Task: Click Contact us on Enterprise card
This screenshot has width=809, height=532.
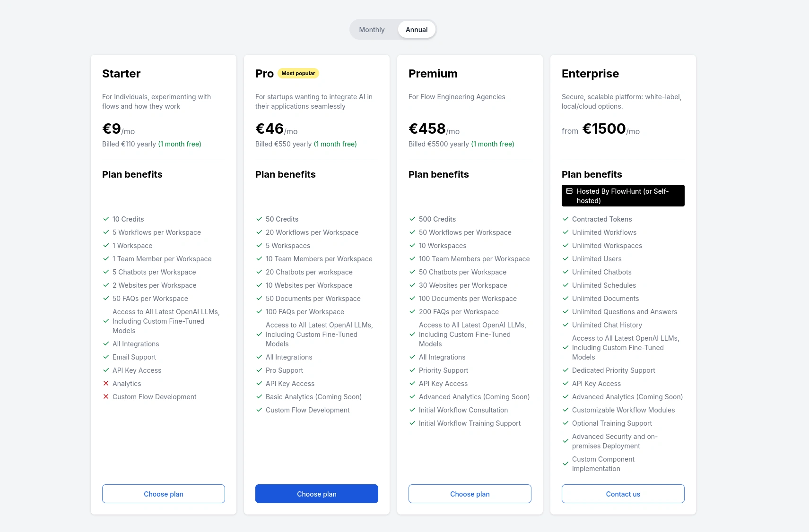Action: tap(623, 494)
